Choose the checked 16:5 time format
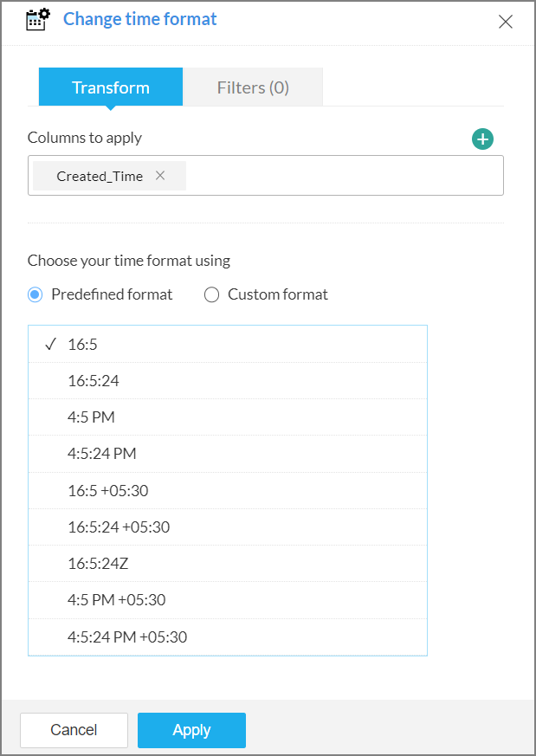The width and height of the screenshot is (536, 756). (x=83, y=345)
